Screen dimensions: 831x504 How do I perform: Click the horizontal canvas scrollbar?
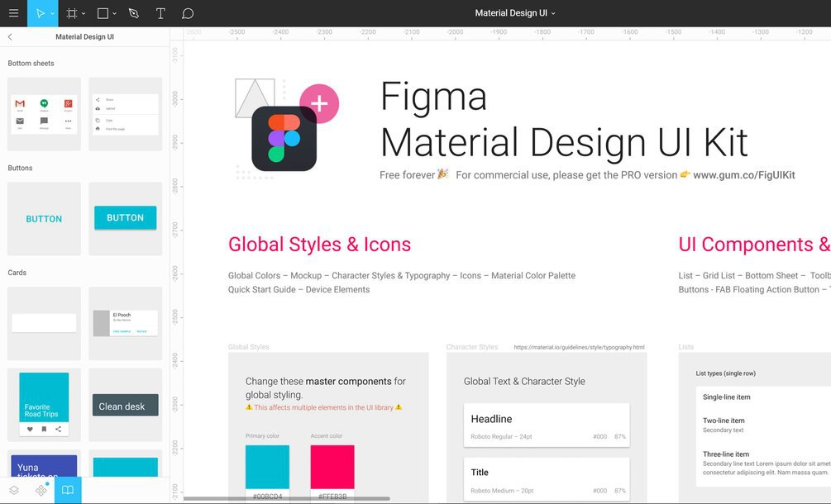pyautogui.click(x=287, y=499)
